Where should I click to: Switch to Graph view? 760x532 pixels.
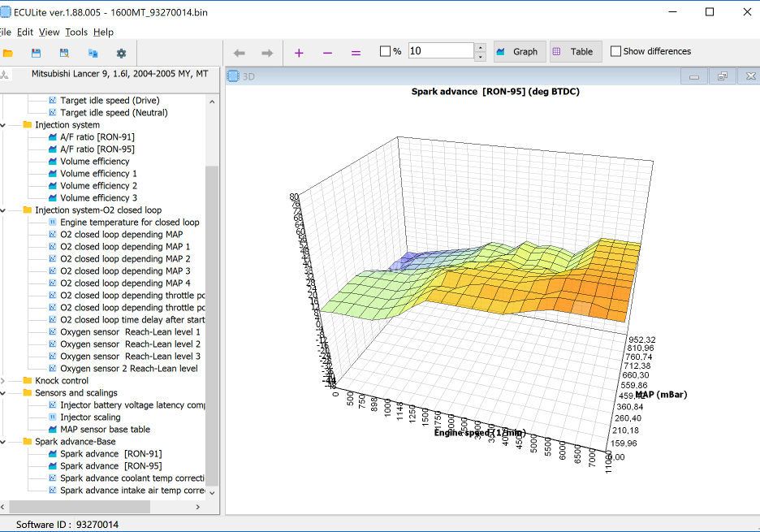(x=518, y=51)
